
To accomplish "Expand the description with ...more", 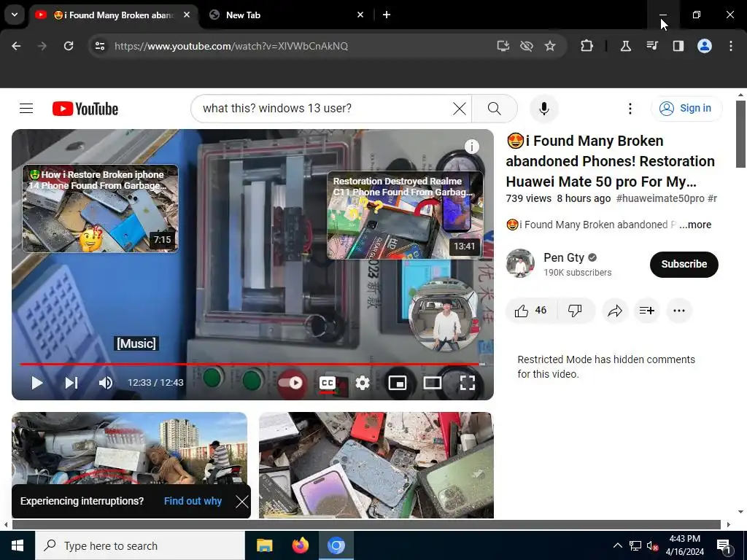I will click(695, 225).
